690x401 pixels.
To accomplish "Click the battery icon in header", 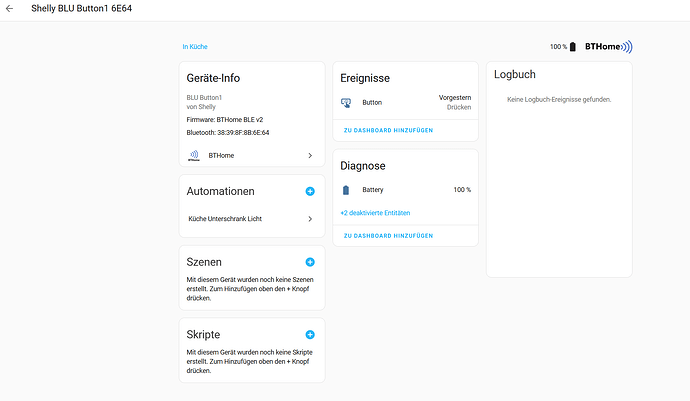I will [x=573, y=47].
